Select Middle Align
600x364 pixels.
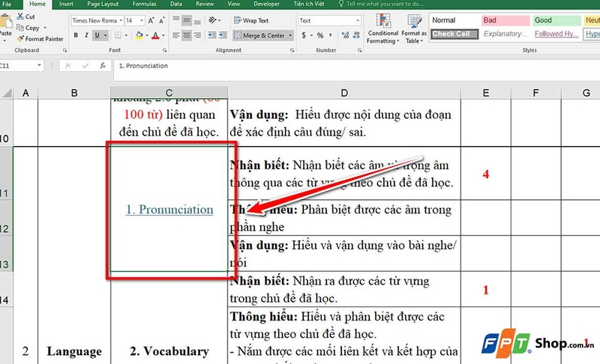pyautogui.click(x=187, y=20)
